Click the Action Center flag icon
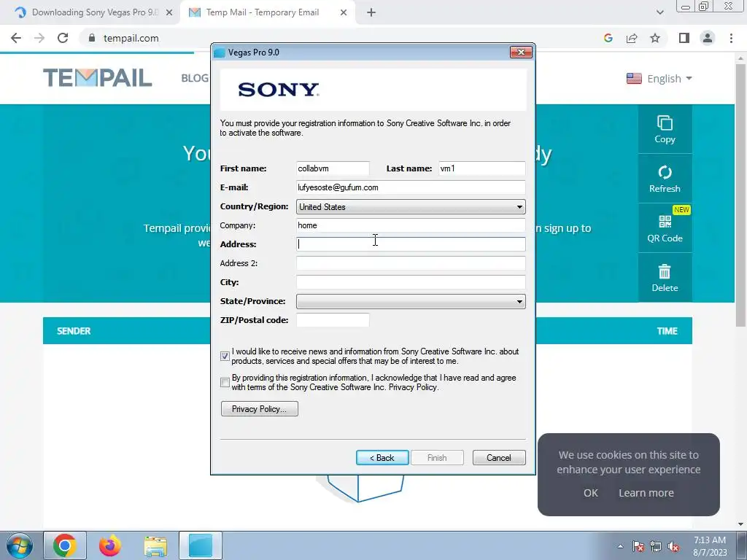 click(x=638, y=546)
